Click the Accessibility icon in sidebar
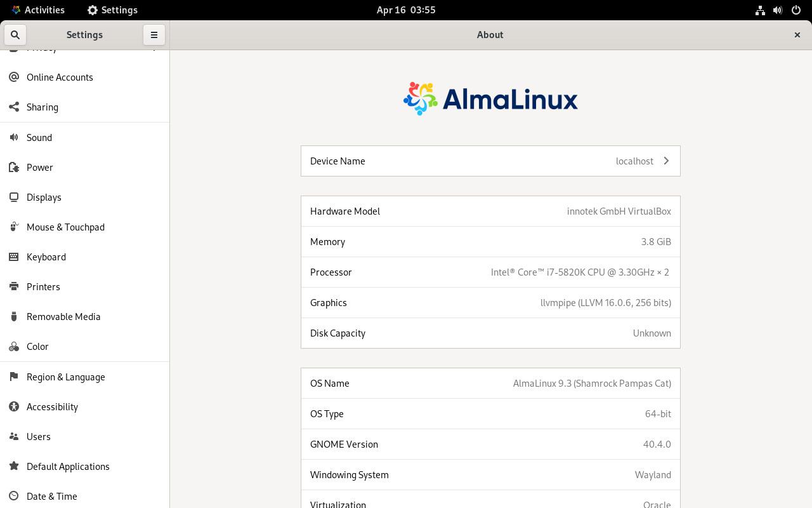812x508 pixels. (x=14, y=407)
